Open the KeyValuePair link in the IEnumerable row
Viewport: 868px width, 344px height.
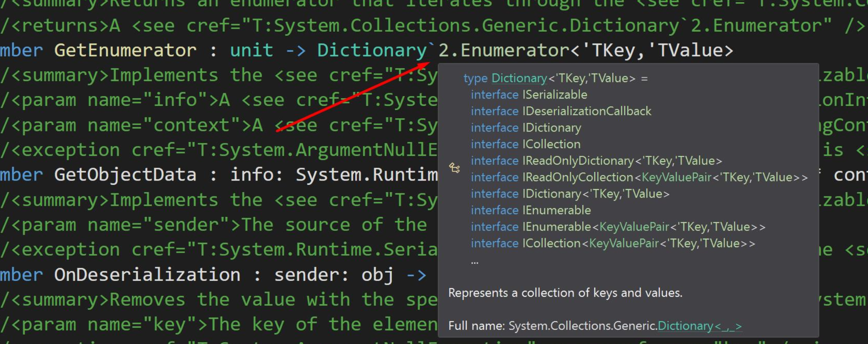point(634,227)
